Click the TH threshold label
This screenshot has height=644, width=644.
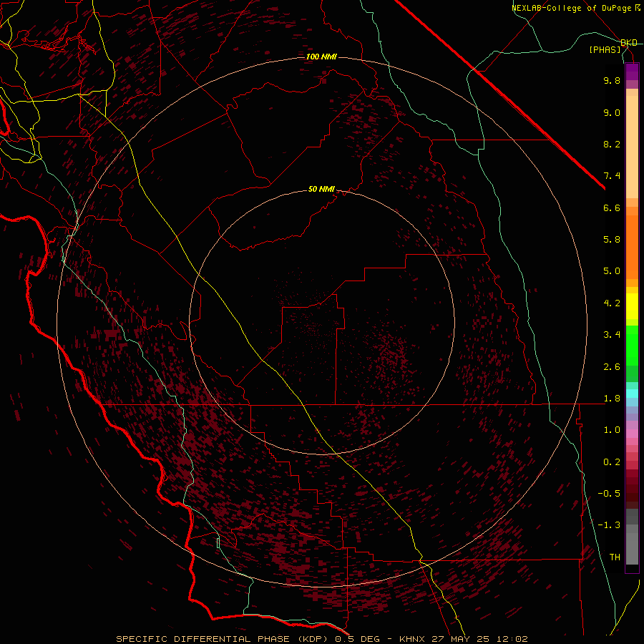[615, 557]
